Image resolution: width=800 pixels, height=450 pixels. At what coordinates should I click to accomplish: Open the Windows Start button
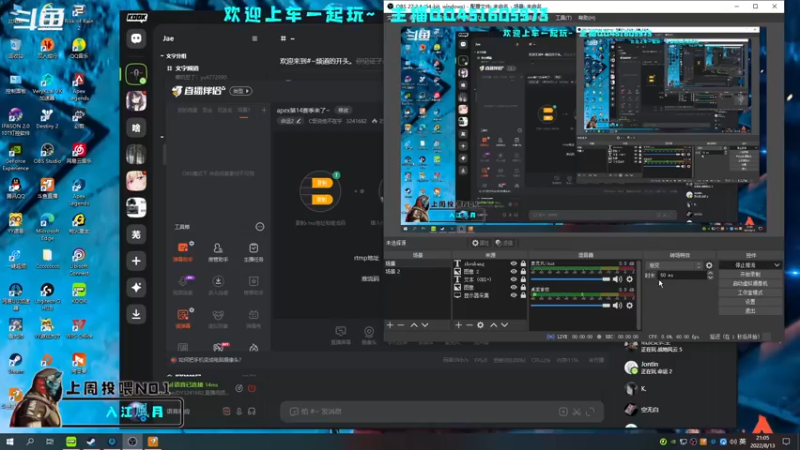click(10, 441)
